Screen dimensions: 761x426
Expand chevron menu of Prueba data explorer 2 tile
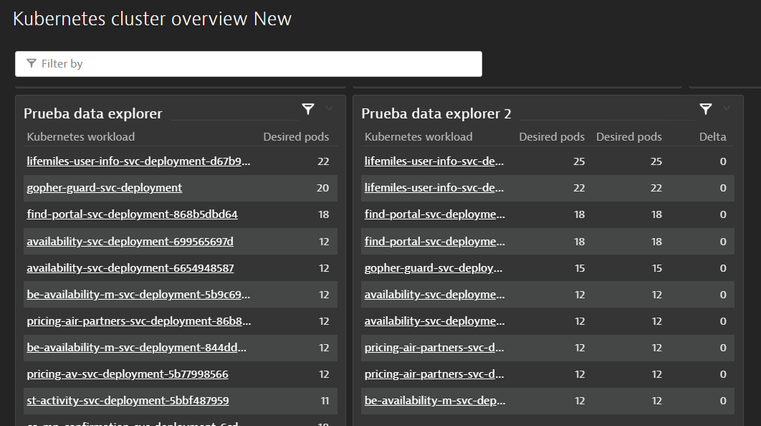[727, 109]
